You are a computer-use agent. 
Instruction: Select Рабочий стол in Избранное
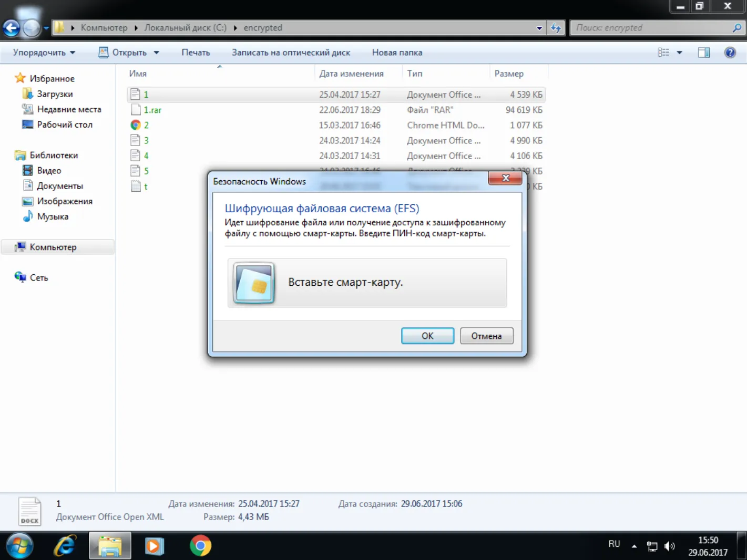[65, 125]
